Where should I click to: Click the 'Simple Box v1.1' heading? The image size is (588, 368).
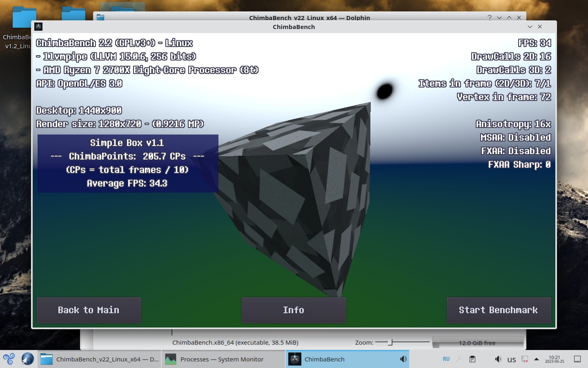click(127, 143)
